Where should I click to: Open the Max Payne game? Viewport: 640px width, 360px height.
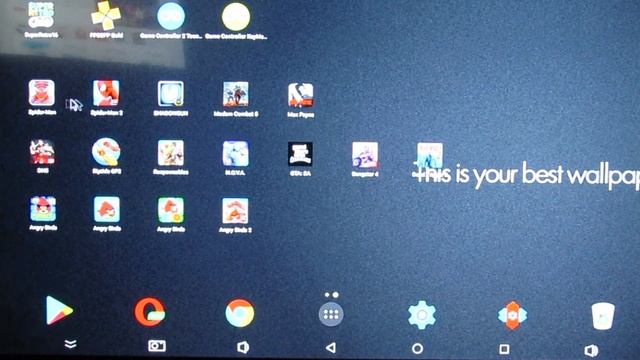[300, 95]
